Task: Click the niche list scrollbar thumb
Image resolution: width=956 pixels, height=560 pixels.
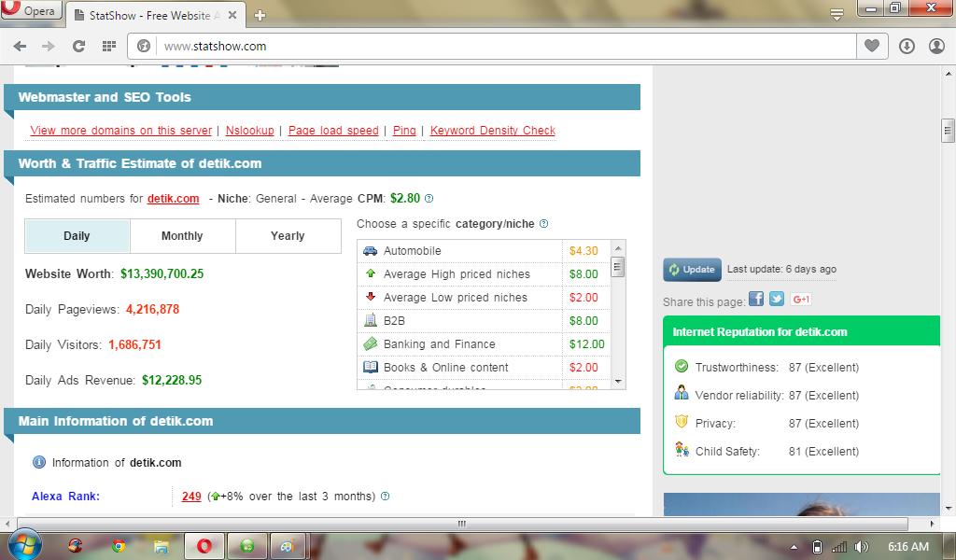Action: (618, 267)
